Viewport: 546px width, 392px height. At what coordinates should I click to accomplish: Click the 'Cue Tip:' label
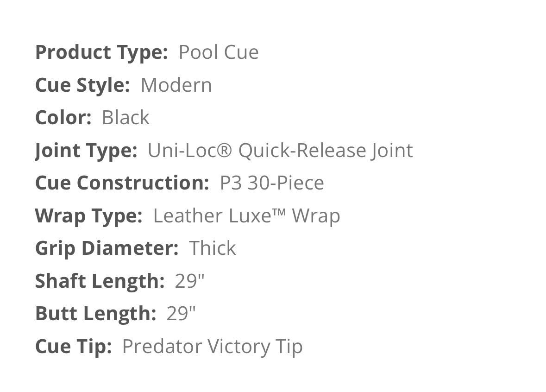tap(73, 347)
